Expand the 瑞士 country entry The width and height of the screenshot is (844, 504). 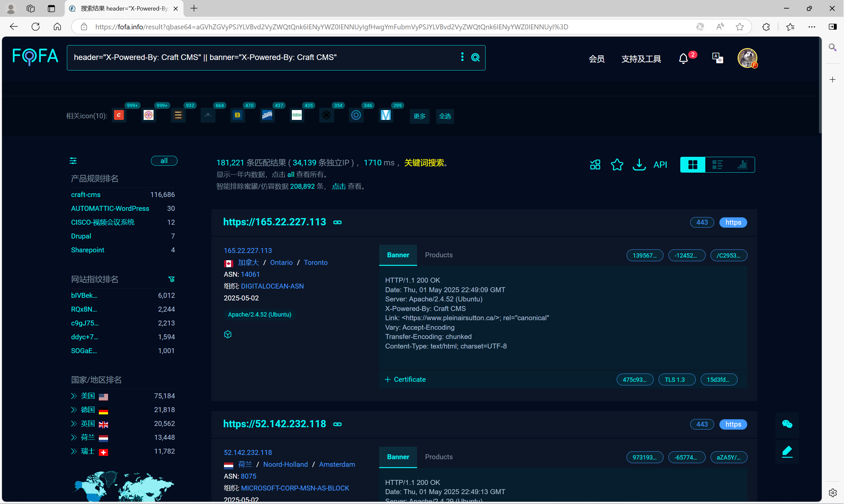point(74,451)
